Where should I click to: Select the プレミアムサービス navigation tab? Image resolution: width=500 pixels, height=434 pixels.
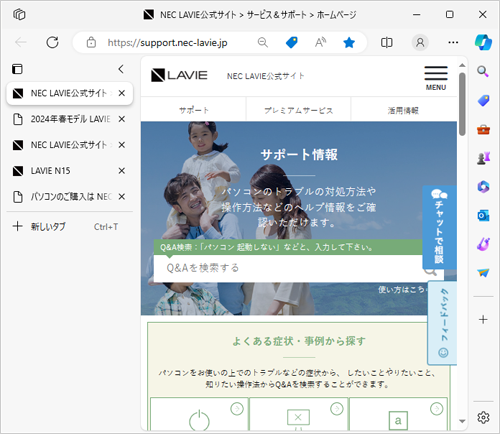pyautogui.click(x=298, y=110)
